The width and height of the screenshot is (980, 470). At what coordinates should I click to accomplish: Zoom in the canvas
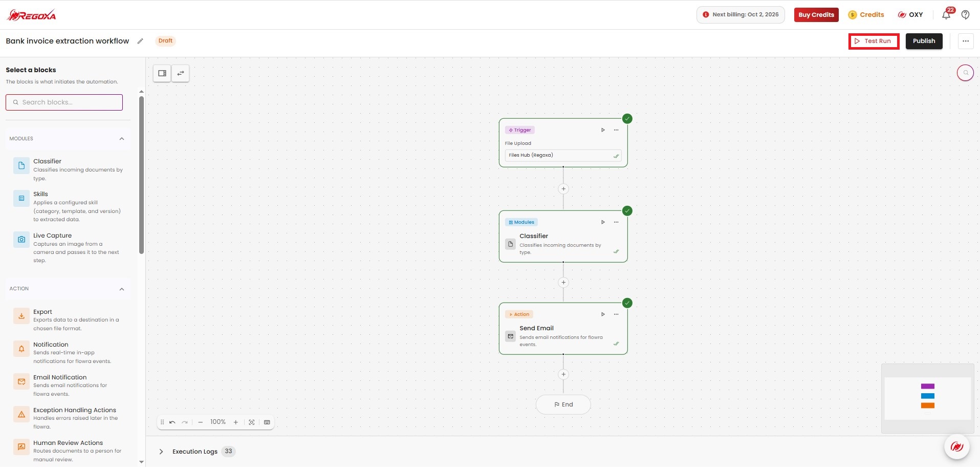236,422
